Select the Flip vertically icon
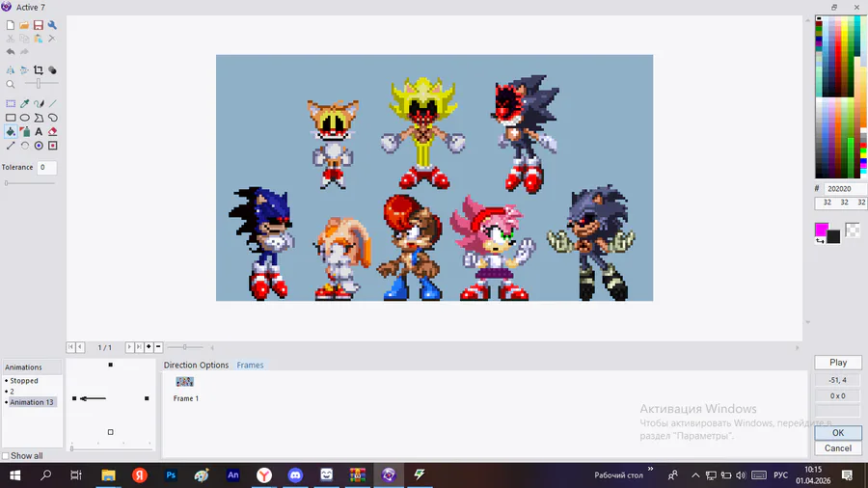Screen dimensions: 868x488 pyautogui.click(x=24, y=70)
